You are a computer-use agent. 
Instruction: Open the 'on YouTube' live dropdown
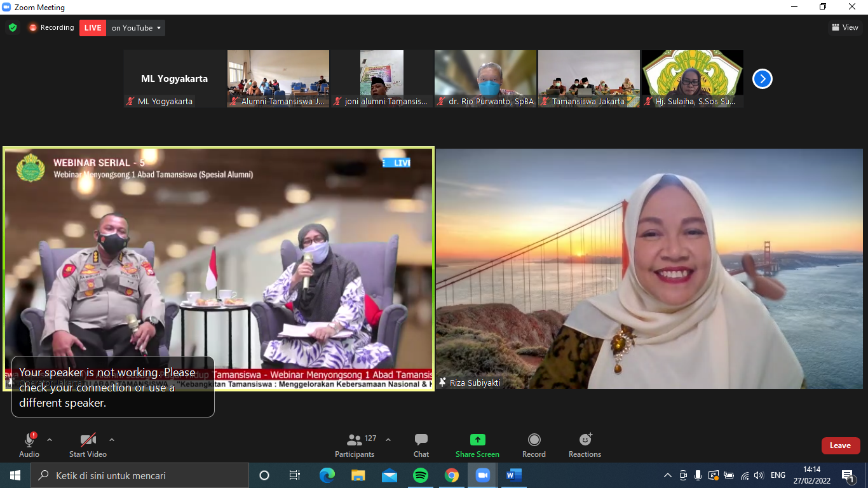136,28
